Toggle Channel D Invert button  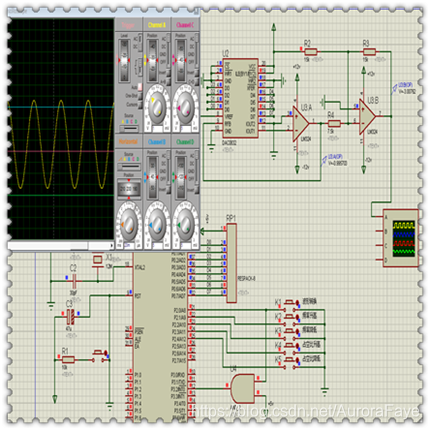point(197,190)
